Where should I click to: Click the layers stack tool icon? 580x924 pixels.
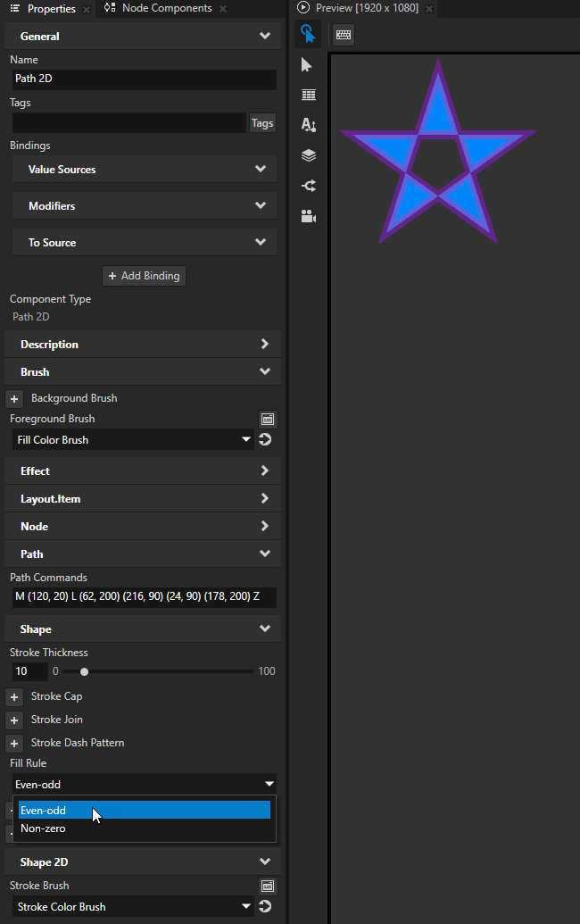(x=309, y=155)
